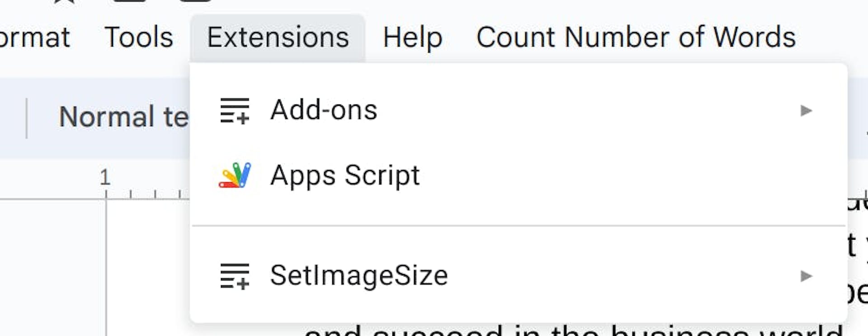Click the toolbar divider before Normal text

point(27,118)
